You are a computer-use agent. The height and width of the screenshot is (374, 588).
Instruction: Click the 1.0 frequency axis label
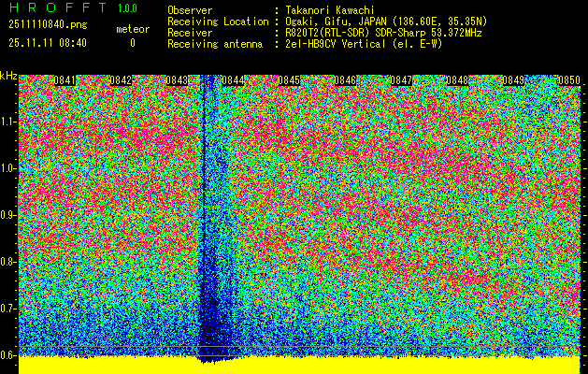[x=7, y=168]
